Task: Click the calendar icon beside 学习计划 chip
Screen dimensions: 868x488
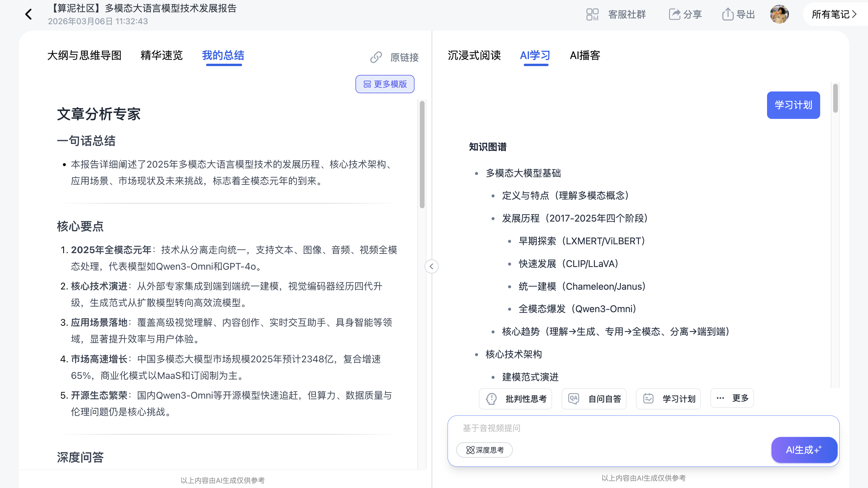Action: pos(648,399)
